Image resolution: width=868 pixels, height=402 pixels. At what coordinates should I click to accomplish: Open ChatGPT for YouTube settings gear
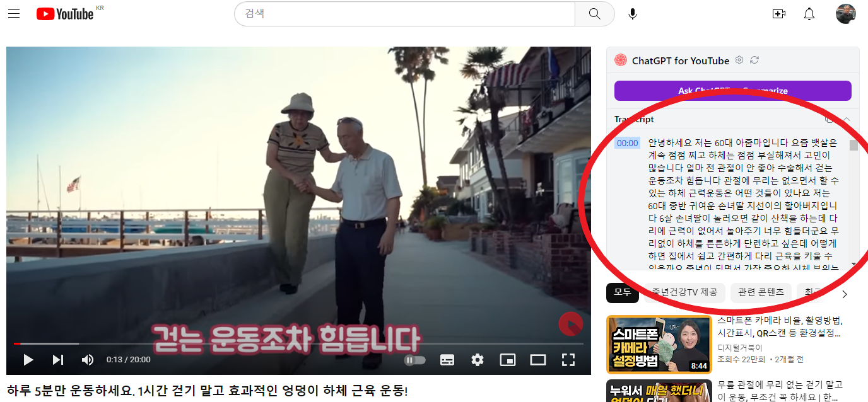(x=739, y=61)
